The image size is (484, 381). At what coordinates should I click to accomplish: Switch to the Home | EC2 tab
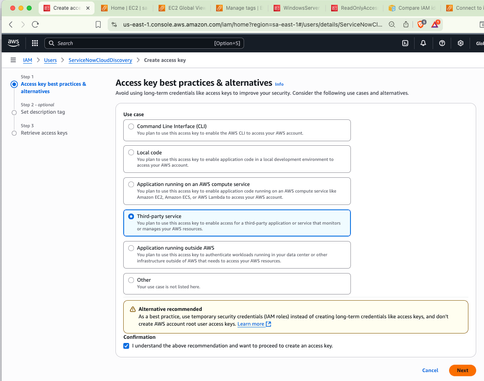[124, 8]
